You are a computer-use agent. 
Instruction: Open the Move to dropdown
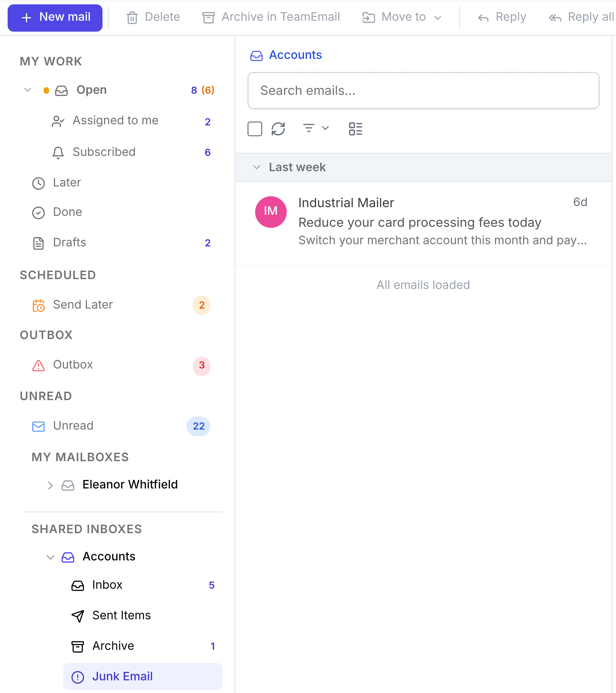pyautogui.click(x=402, y=17)
